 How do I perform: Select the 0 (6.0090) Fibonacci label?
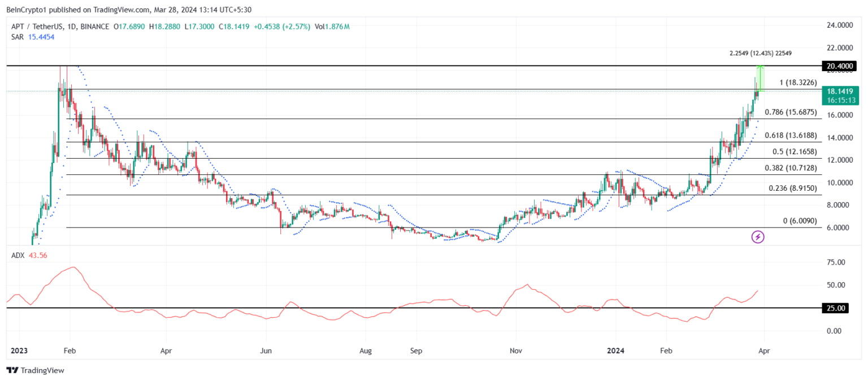800,221
